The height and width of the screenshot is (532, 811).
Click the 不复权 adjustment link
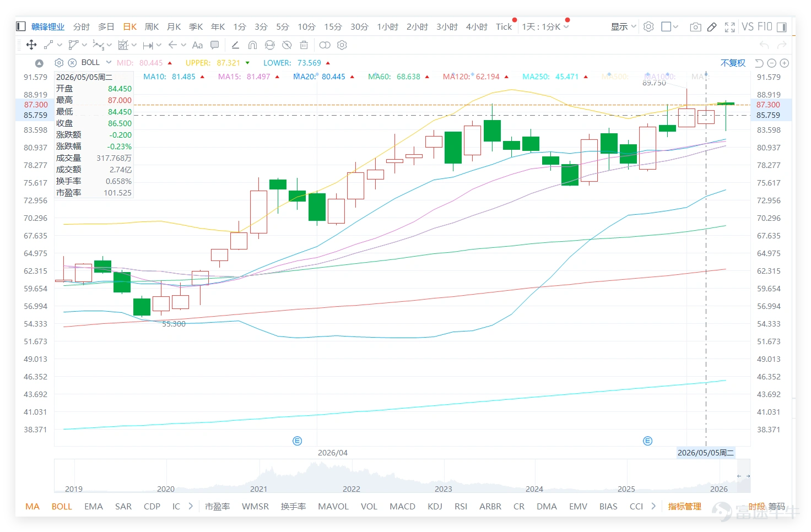pos(733,63)
